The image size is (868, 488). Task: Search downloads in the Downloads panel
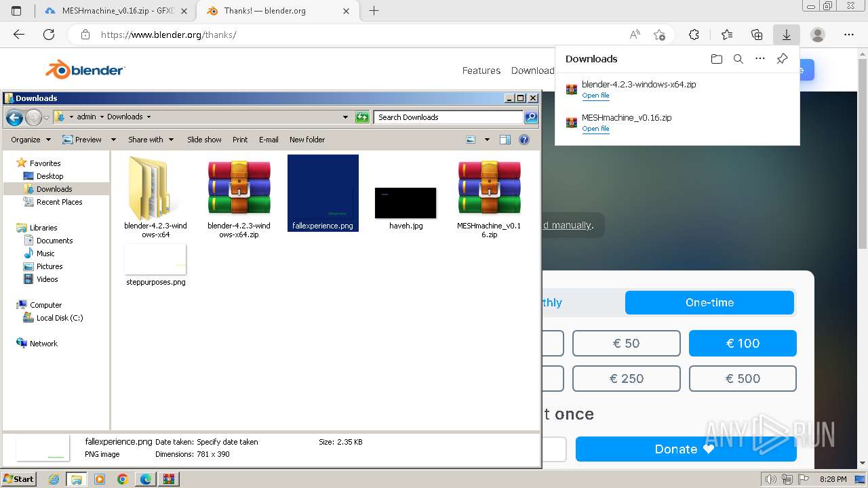[738, 59]
